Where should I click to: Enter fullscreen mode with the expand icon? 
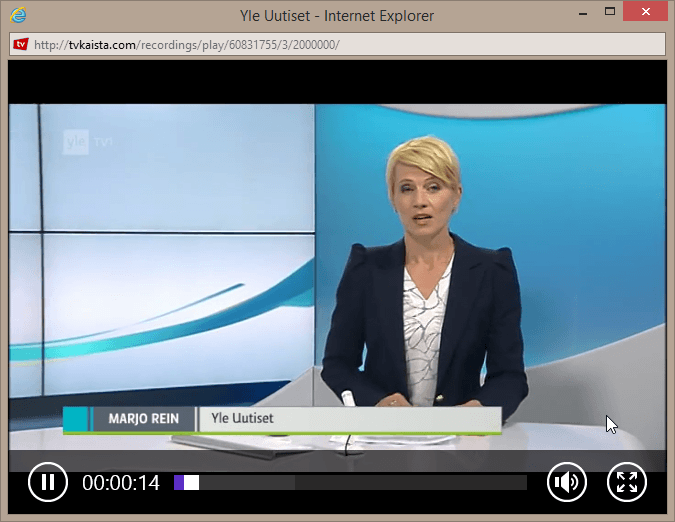[626, 482]
